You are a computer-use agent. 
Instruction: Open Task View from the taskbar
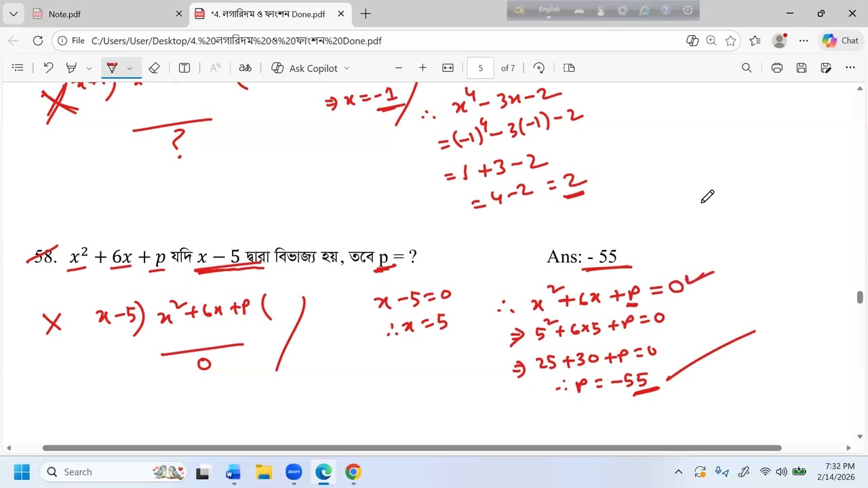pos(203,472)
